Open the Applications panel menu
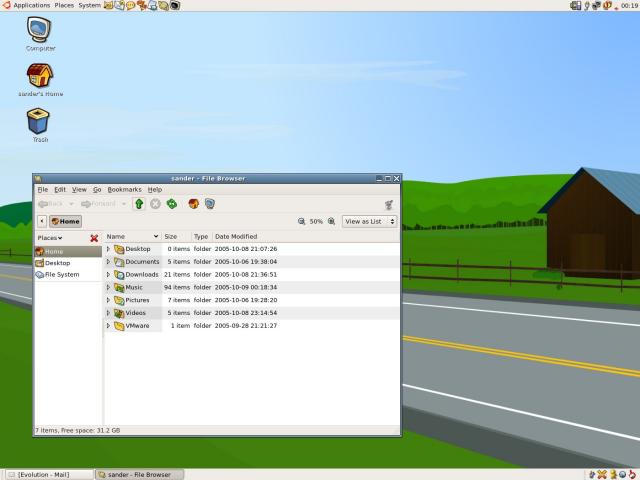The image size is (640, 480). 31,5
